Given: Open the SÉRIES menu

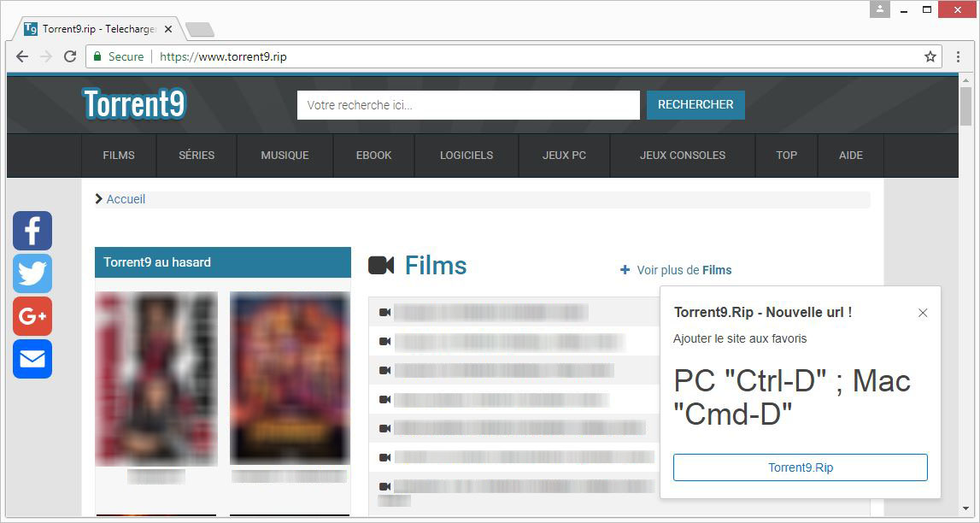Looking at the screenshot, I should (x=197, y=155).
